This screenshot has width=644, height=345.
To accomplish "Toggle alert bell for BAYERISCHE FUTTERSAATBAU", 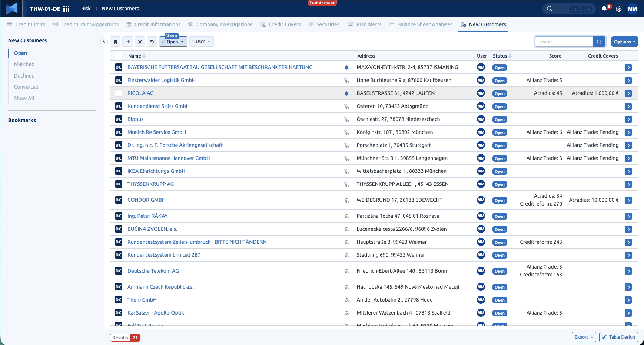I will click(346, 68).
